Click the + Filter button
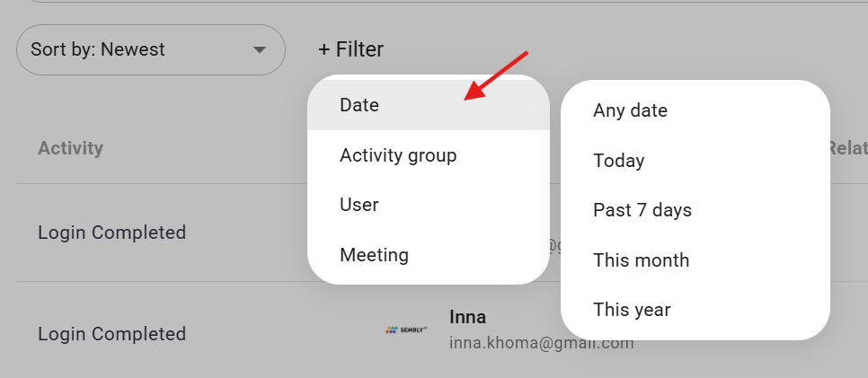 [350, 49]
